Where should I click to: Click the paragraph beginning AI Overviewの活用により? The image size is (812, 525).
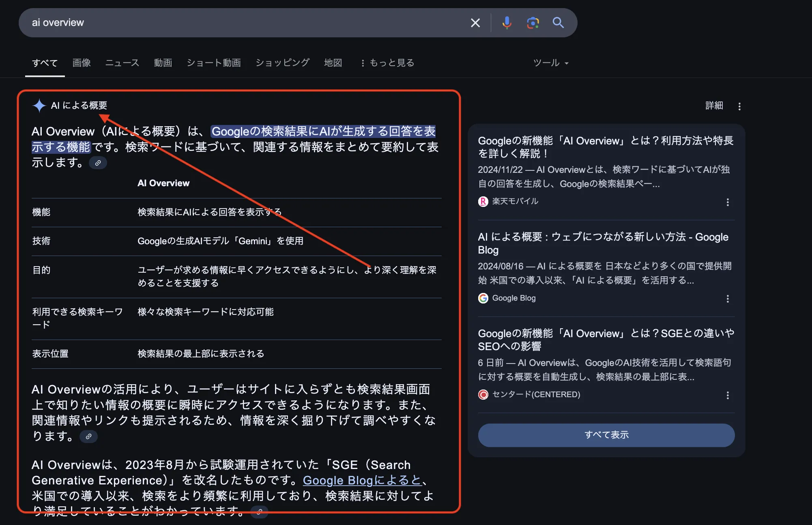[234, 413]
